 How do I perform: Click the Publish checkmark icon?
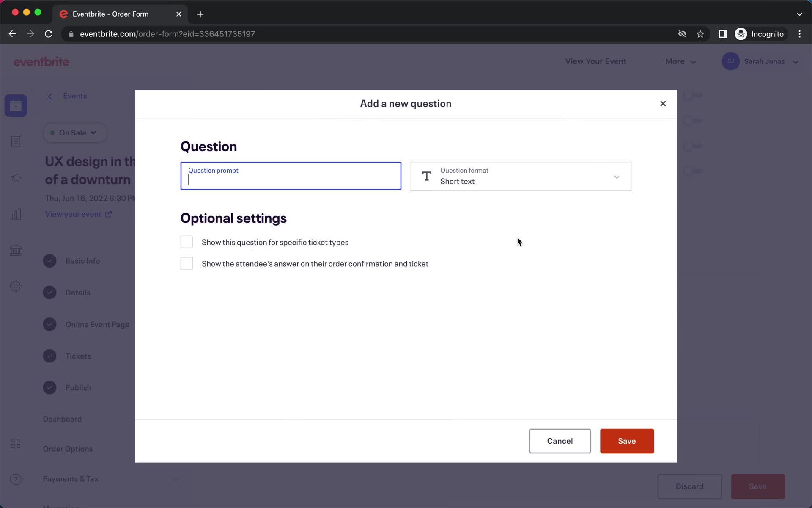(x=49, y=387)
